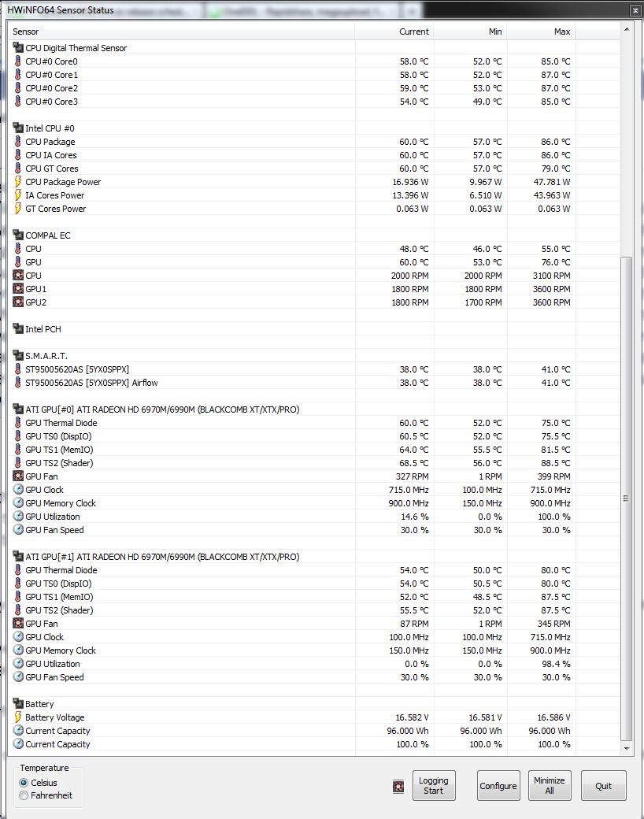This screenshot has width=644, height=819.
Task: Click lightning icon beside GT Cores Power
Action: 18,209
